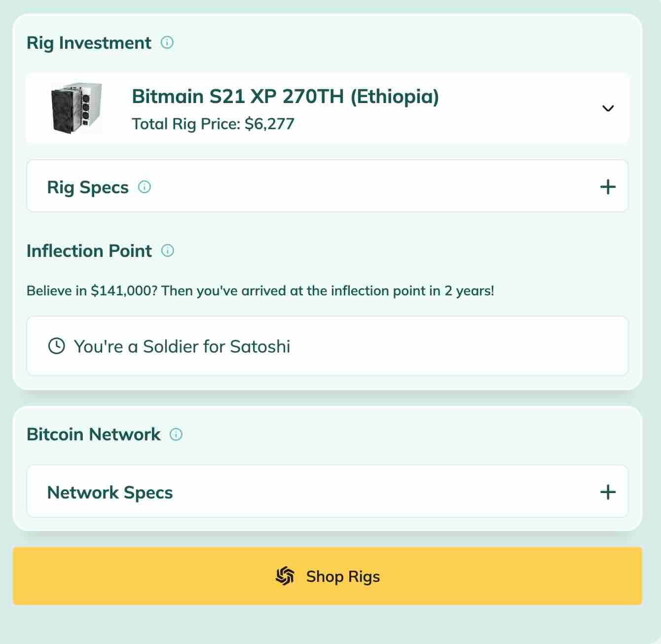
Task: Click the "Believe in $141,000?" message text
Action: (x=260, y=291)
